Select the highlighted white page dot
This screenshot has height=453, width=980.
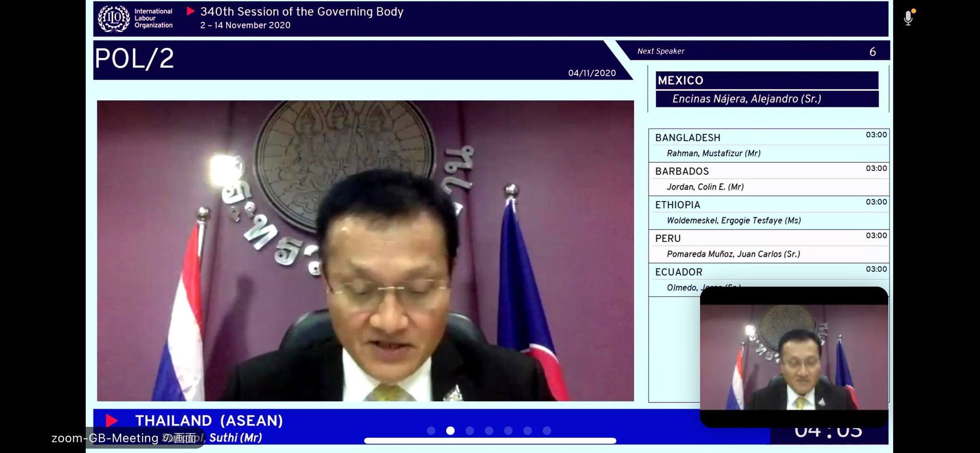point(450,431)
